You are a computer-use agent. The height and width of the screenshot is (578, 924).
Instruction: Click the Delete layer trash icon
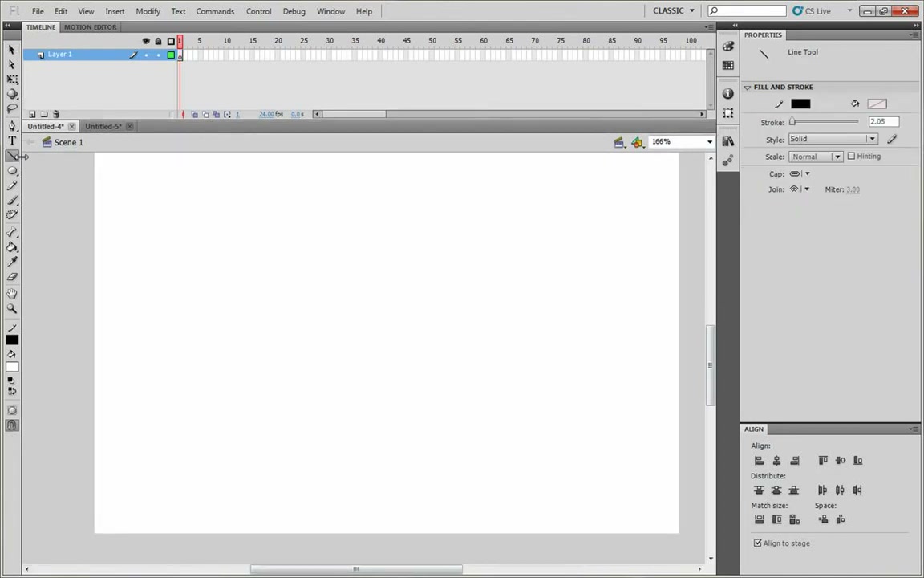click(x=56, y=115)
